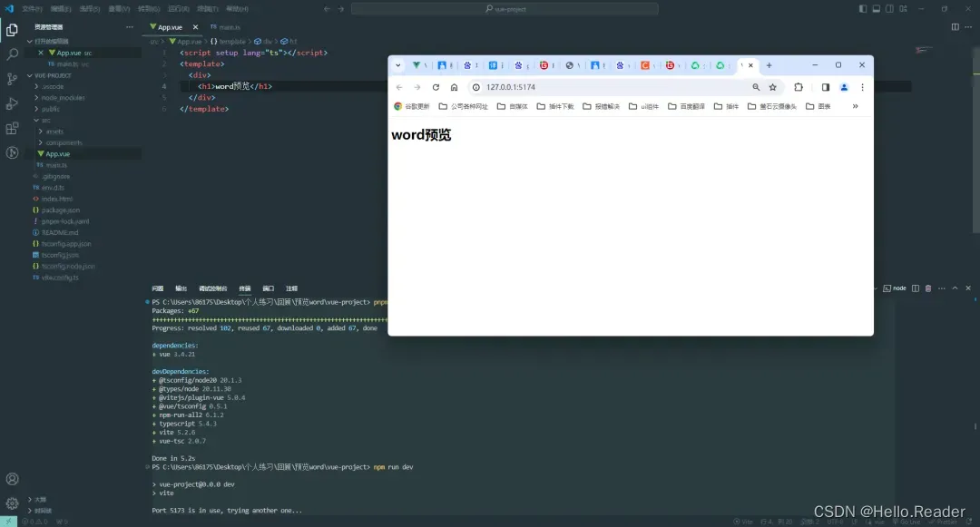Open the Extensions view in the activity bar
The width and height of the screenshot is (980, 527).
click(x=12, y=129)
